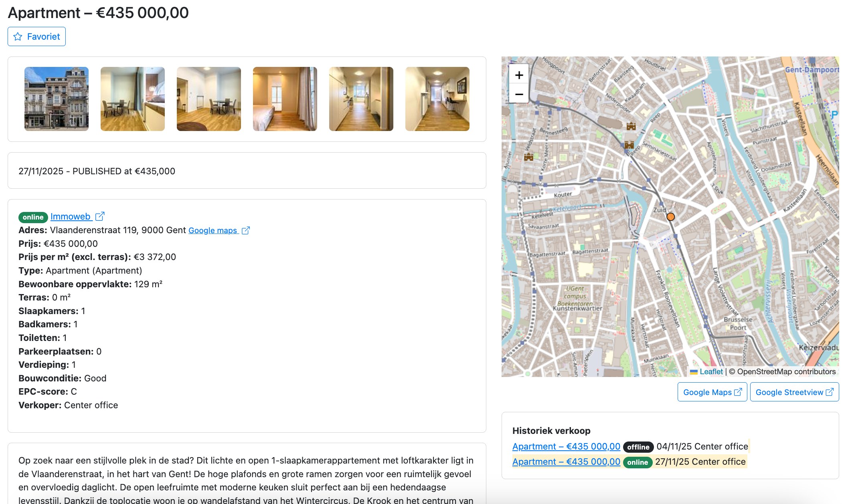Viewport: 846px width, 504px height.
Task: Open the Google maps address link
Action: [x=213, y=230]
